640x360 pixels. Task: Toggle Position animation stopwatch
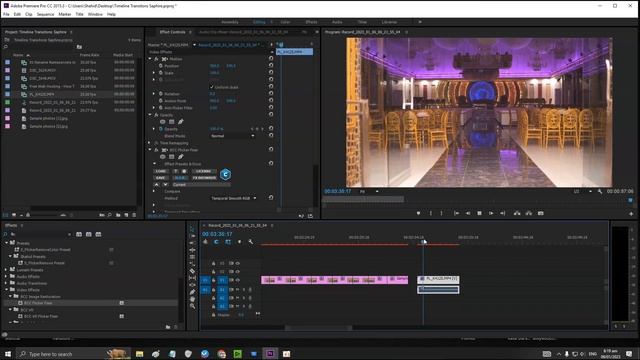tap(161, 66)
